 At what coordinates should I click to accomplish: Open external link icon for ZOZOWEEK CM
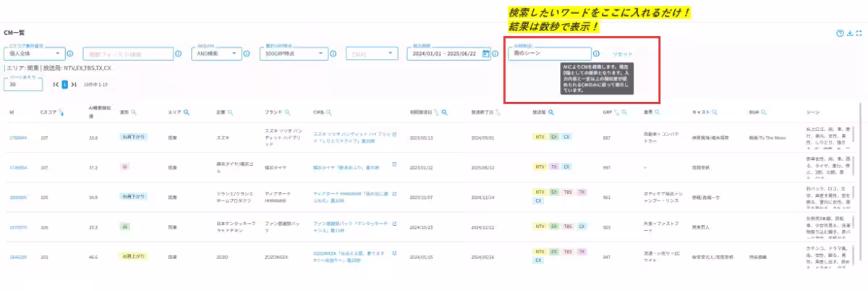[394, 253]
